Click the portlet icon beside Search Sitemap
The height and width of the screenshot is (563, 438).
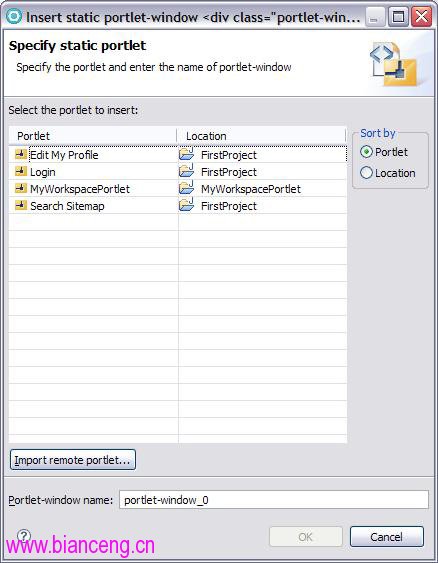coord(21,205)
